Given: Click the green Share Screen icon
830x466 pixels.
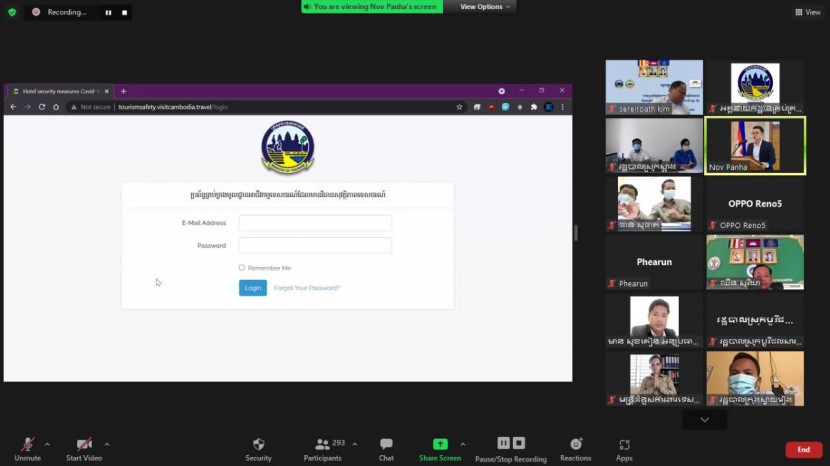Looking at the screenshot, I should (x=440, y=444).
